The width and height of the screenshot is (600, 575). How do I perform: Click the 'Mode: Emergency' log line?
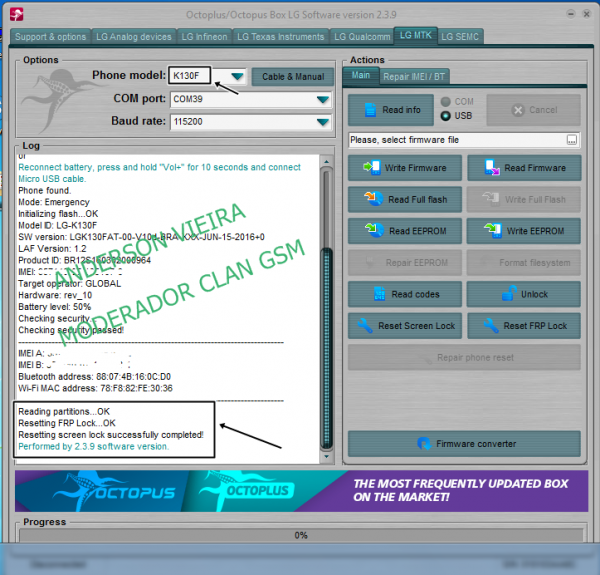coord(54,202)
